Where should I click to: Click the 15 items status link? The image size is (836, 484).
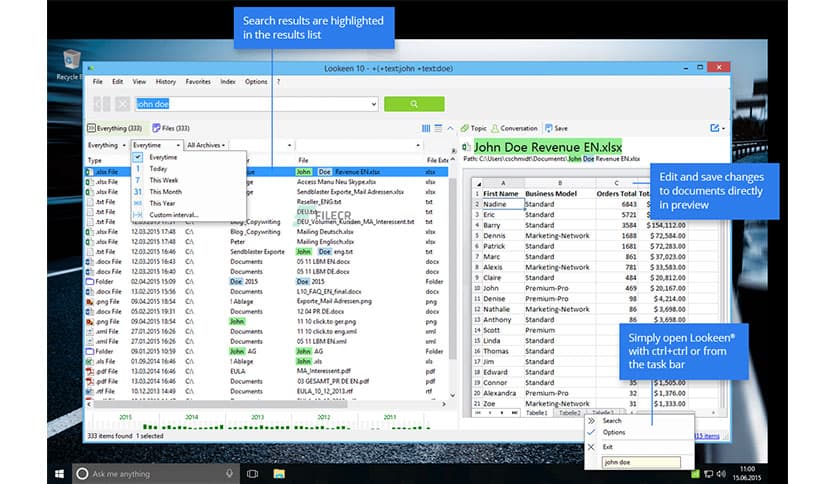click(x=707, y=436)
